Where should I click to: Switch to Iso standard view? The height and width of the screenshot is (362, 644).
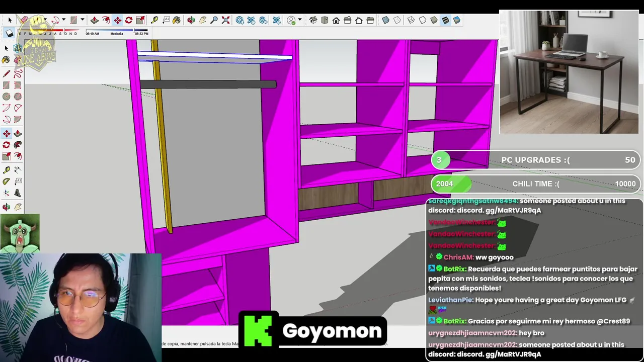(313, 20)
